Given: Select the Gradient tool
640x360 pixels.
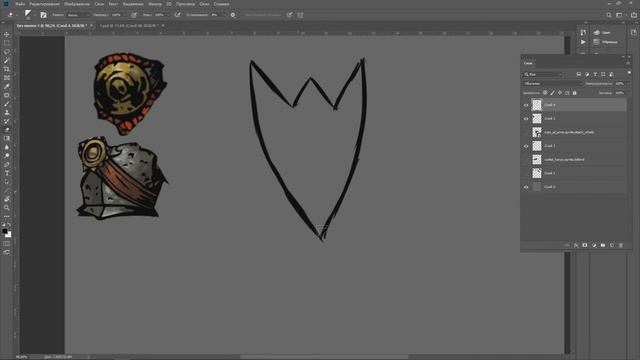Looking at the screenshot, I should coord(7,138).
